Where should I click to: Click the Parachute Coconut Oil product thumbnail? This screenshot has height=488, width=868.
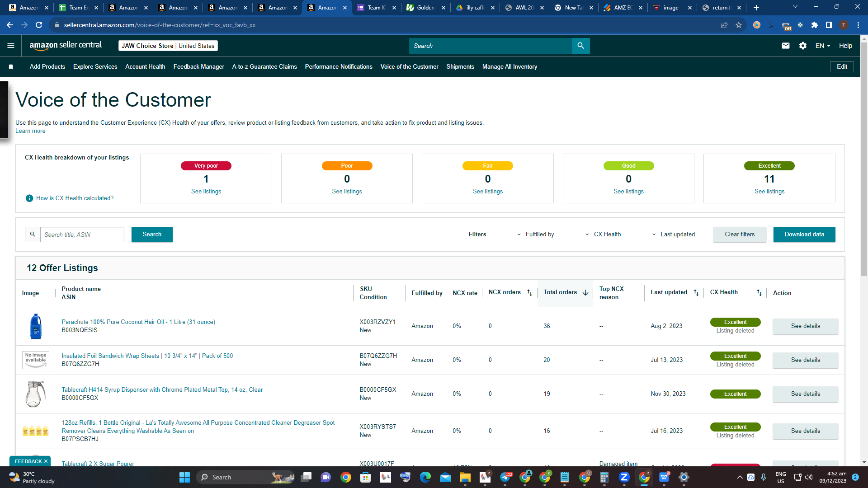[x=36, y=326]
